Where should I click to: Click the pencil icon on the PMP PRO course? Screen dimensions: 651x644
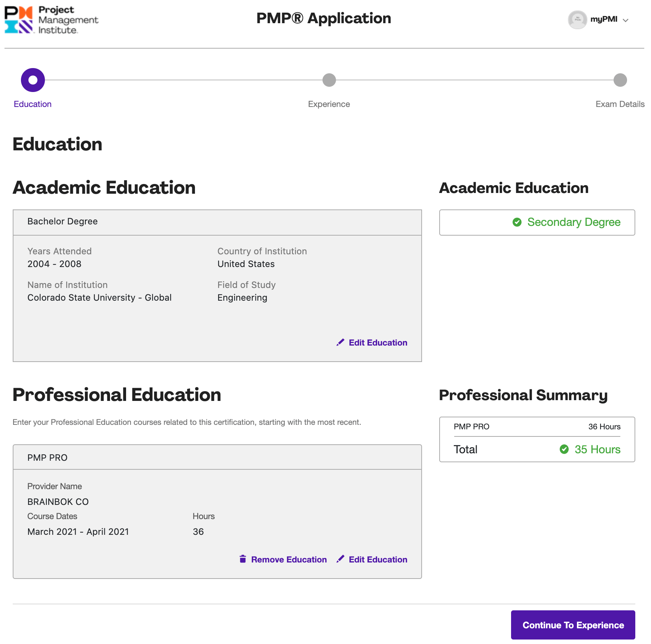click(340, 559)
